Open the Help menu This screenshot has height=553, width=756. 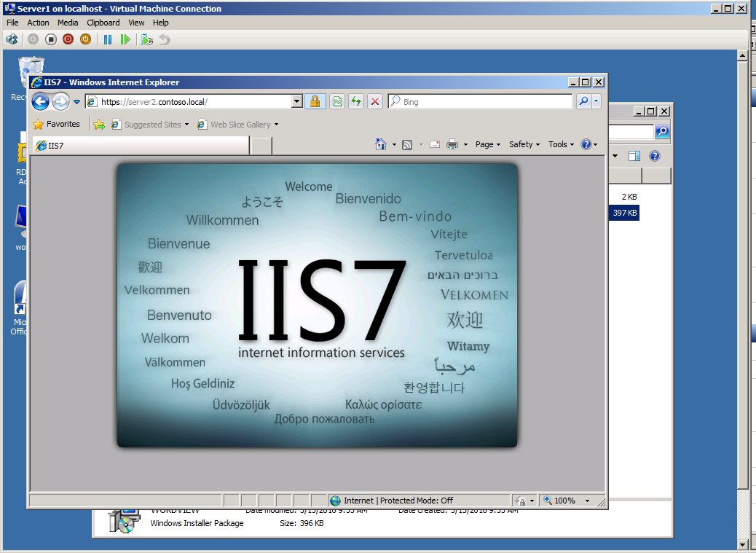click(x=160, y=23)
